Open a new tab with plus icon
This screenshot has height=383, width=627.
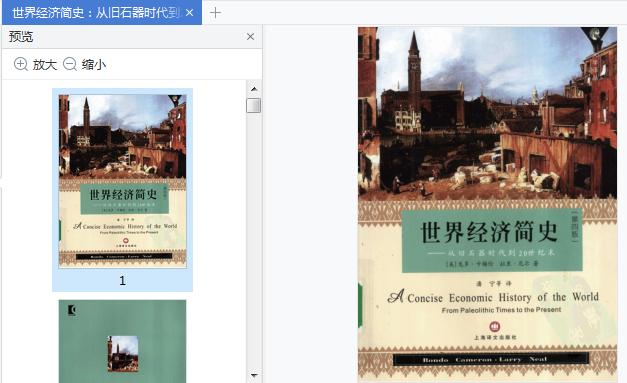pyautogui.click(x=215, y=13)
